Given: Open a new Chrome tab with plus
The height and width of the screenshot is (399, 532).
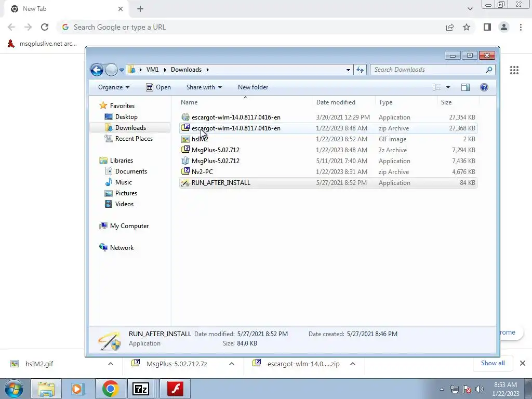Looking at the screenshot, I should tap(140, 9).
